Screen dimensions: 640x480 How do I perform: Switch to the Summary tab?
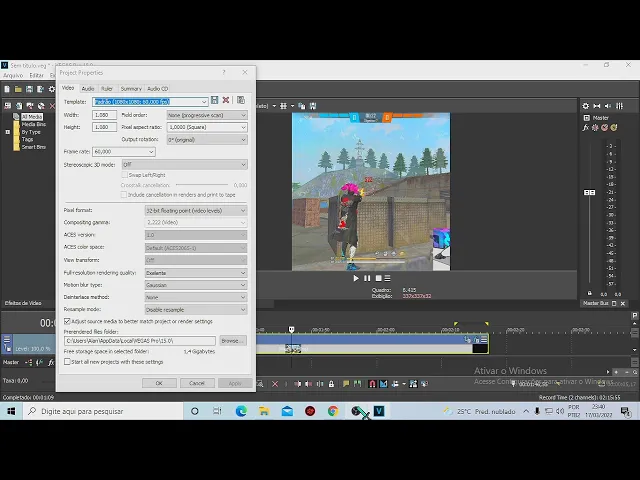point(131,89)
